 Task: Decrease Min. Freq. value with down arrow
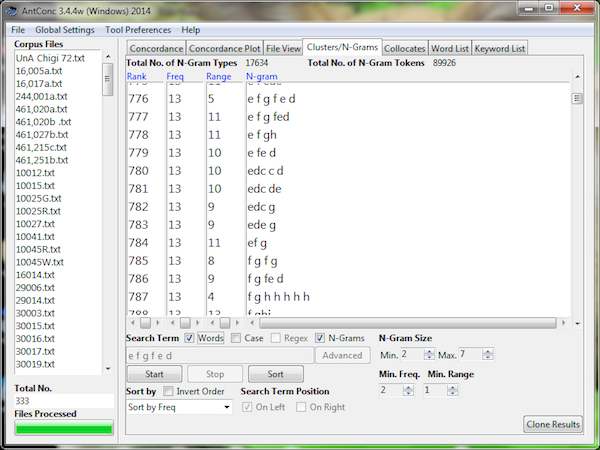coord(408,393)
